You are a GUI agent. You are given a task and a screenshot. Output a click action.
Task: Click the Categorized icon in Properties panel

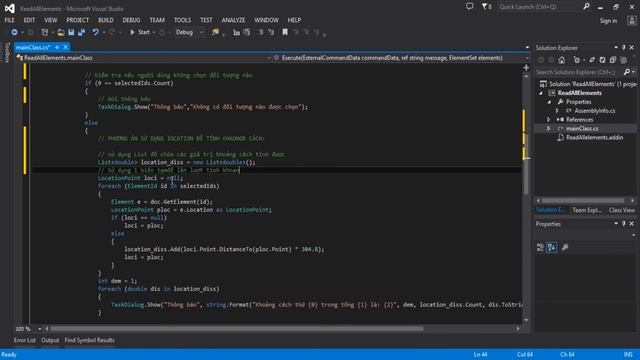[540, 247]
